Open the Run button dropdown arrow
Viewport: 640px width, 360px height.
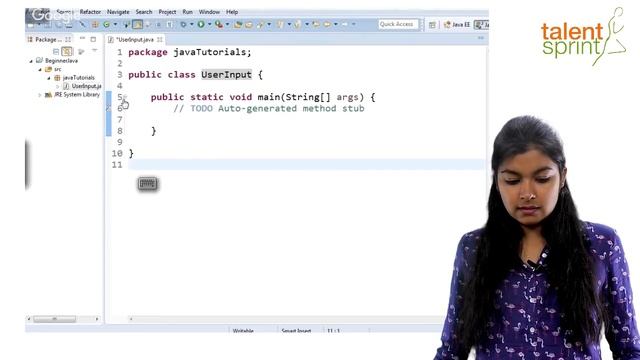tap(209, 24)
